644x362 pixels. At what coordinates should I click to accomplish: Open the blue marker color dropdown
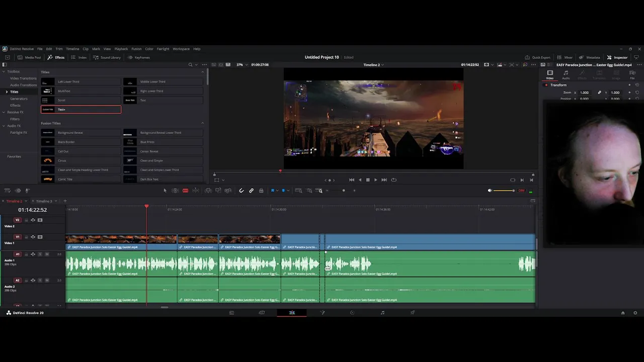(287, 191)
